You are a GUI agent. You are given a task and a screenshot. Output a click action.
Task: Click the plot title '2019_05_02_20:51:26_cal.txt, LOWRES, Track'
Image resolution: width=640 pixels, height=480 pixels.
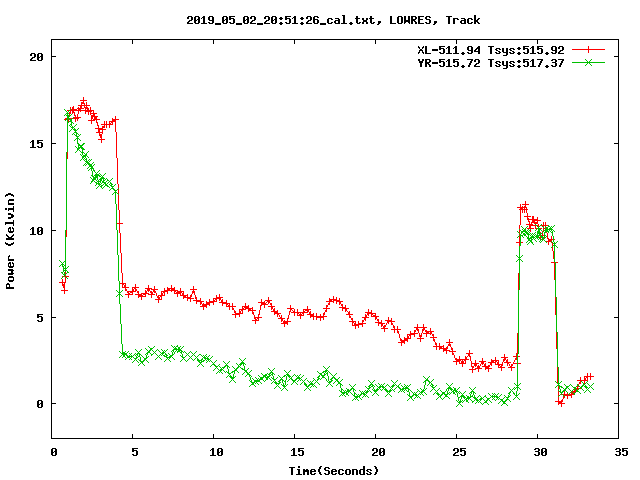[333, 20]
